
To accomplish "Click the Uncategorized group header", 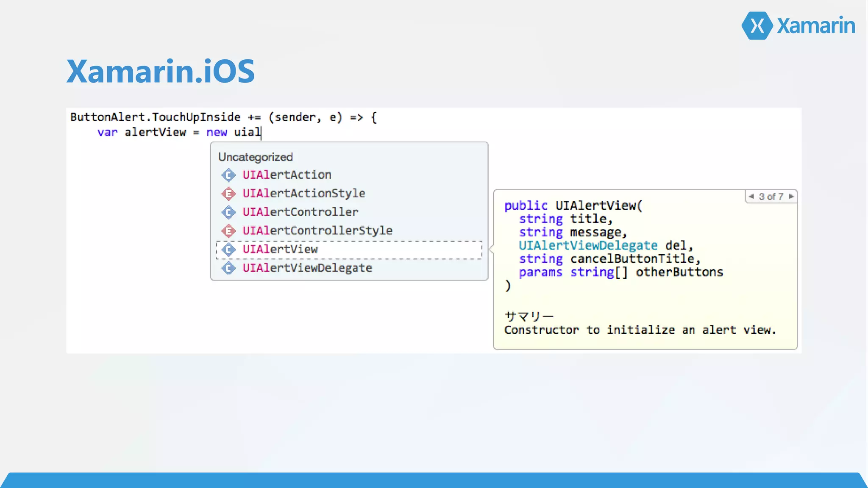I will click(x=255, y=157).
